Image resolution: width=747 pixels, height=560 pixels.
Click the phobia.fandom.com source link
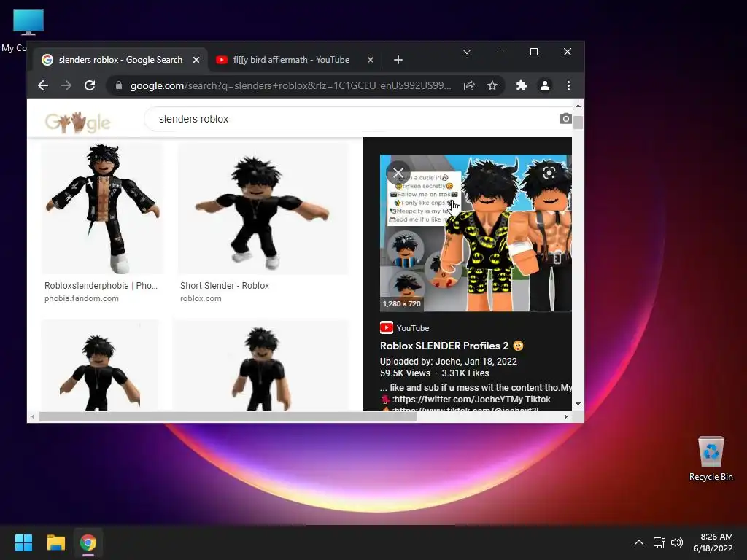(82, 298)
